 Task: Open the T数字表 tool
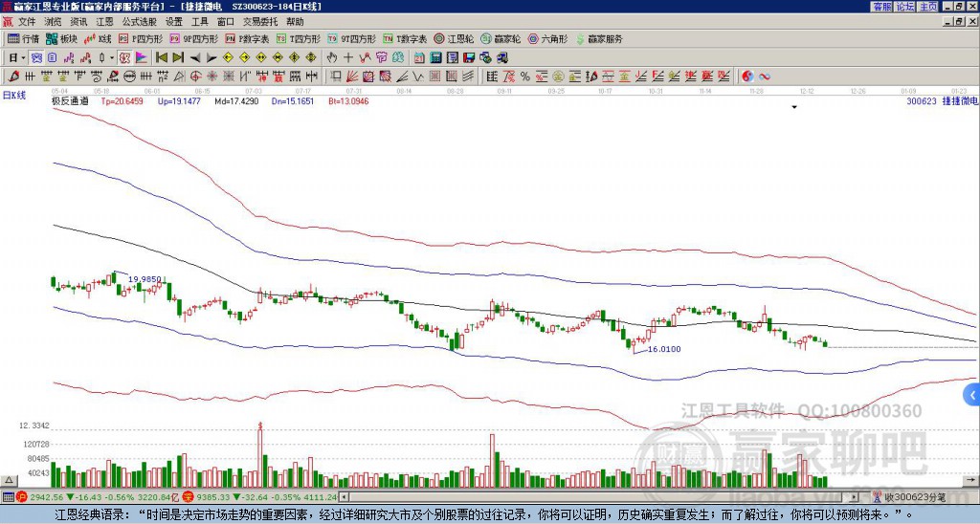[x=405, y=38]
